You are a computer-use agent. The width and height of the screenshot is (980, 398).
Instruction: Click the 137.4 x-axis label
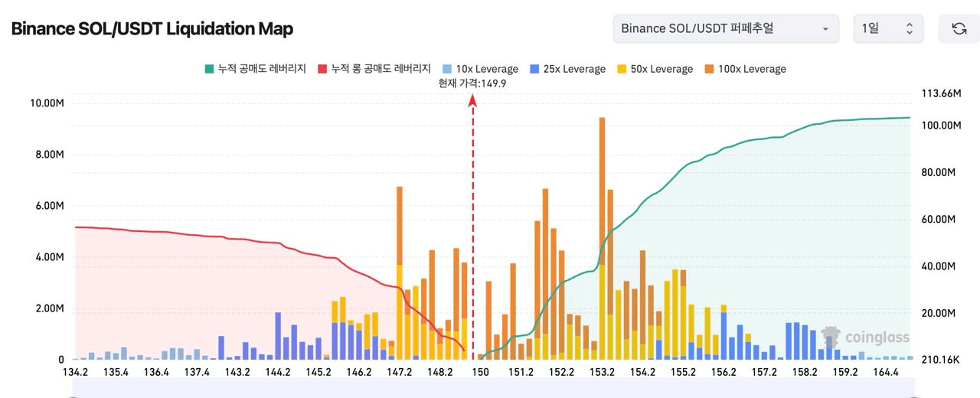(x=197, y=373)
